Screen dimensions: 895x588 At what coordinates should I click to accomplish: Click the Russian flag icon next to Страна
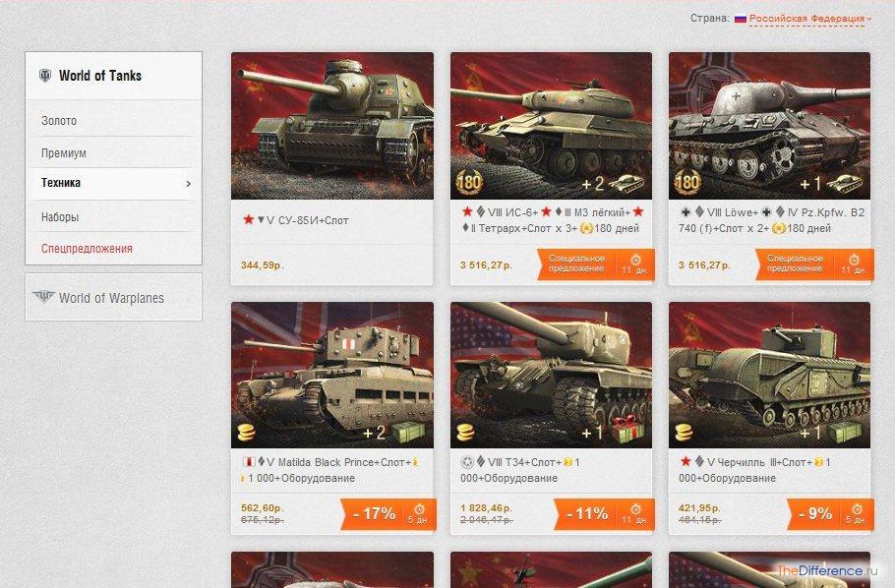[741, 19]
